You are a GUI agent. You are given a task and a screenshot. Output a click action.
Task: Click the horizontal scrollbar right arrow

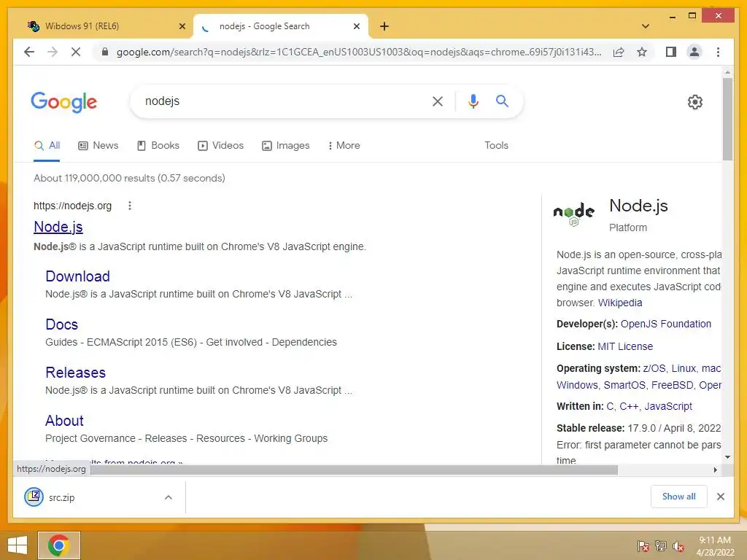tap(715, 470)
